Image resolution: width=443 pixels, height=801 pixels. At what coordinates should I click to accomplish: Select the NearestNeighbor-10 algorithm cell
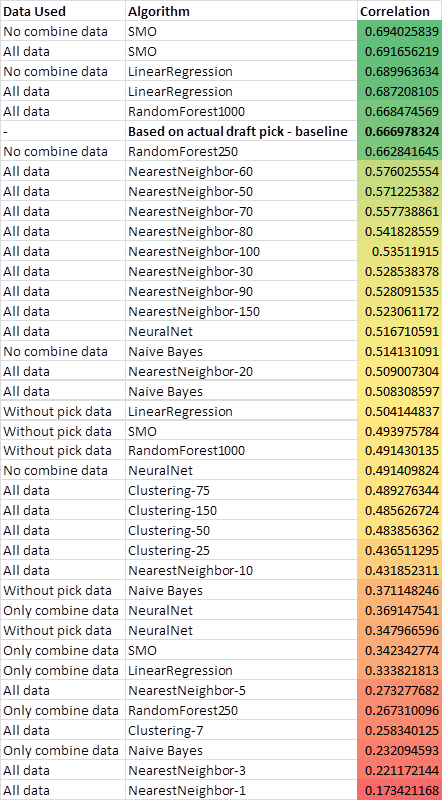[x=241, y=571]
